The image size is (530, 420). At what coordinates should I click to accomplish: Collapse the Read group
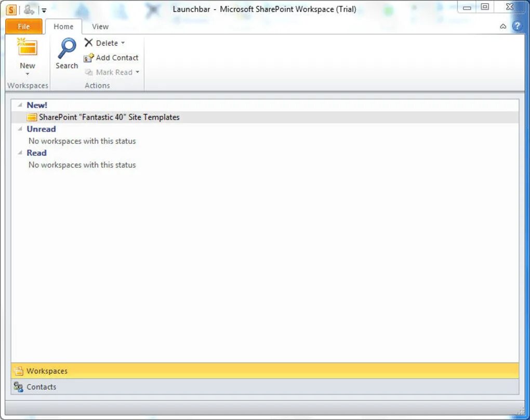click(20, 152)
